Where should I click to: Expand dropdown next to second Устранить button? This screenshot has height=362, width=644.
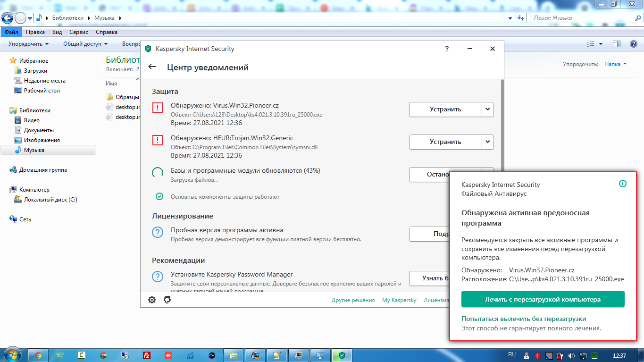click(488, 142)
